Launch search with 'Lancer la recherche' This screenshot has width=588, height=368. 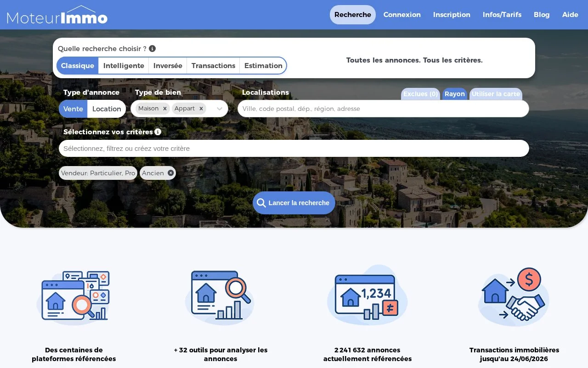coord(294,203)
